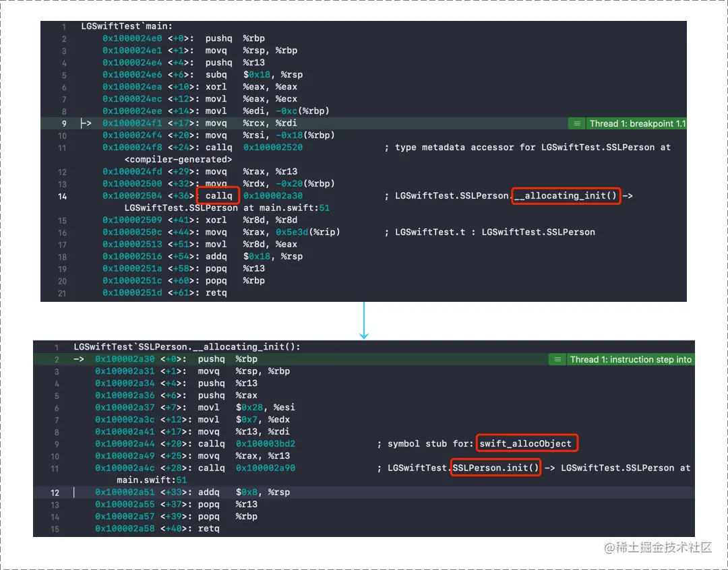
Task: Click address 0x1000024ea xorl instruction
Action: click(x=132, y=86)
